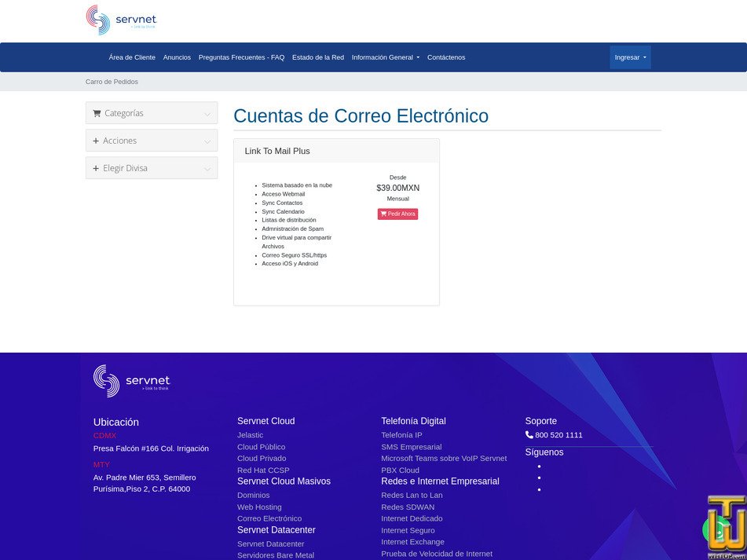747x560 pixels.
Task: Click the Servnet logo in the header
Action: pyautogui.click(x=122, y=20)
